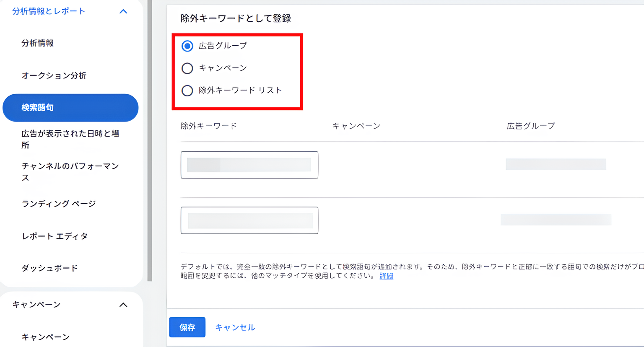644x347 pixels.
Task: Select the キャンペーン radio button
Action: tap(187, 68)
